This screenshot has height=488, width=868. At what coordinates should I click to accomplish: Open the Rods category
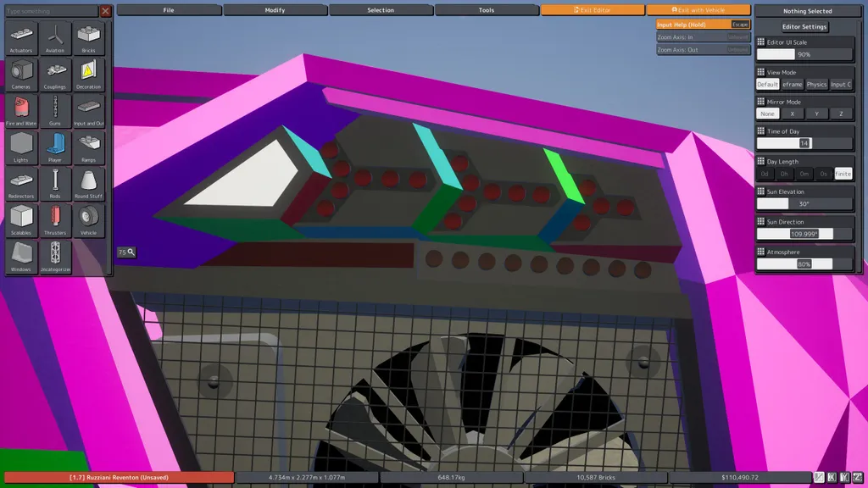[x=55, y=184]
